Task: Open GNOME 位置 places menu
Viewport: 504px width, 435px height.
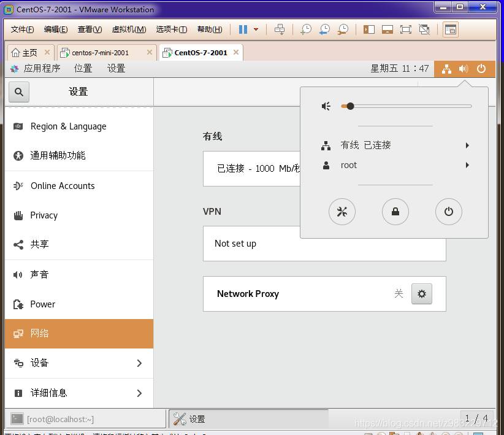Action: pos(83,69)
